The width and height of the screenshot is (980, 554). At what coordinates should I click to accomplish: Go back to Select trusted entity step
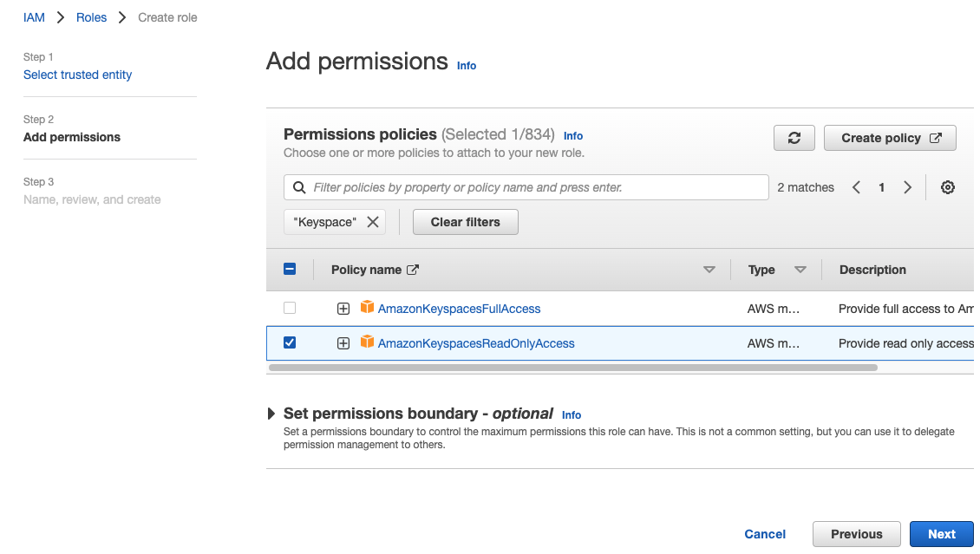[x=77, y=75]
